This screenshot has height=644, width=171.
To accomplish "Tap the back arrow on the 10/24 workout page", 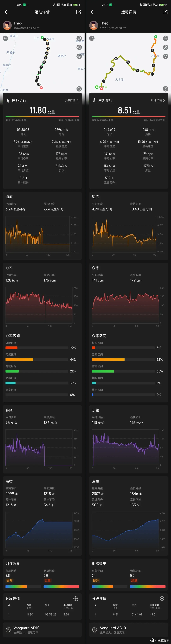I will coord(6,12).
